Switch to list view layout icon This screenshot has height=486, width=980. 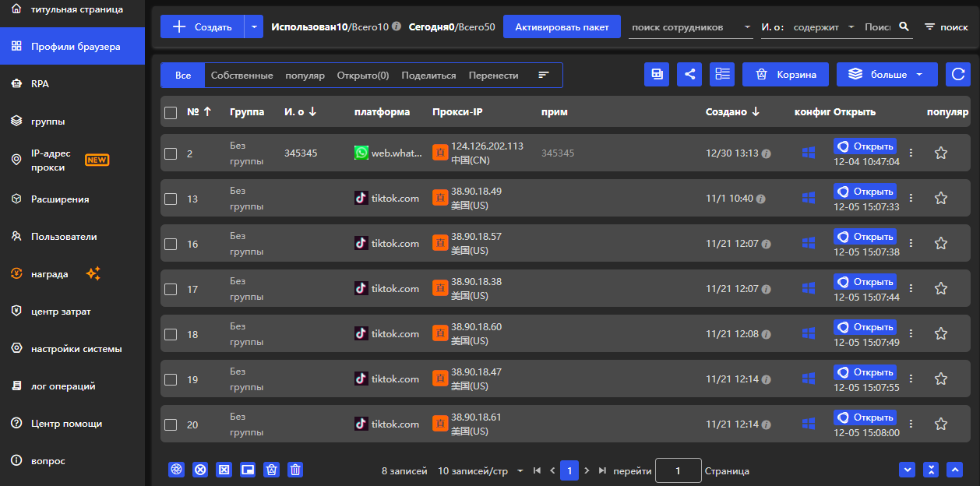click(x=723, y=75)
